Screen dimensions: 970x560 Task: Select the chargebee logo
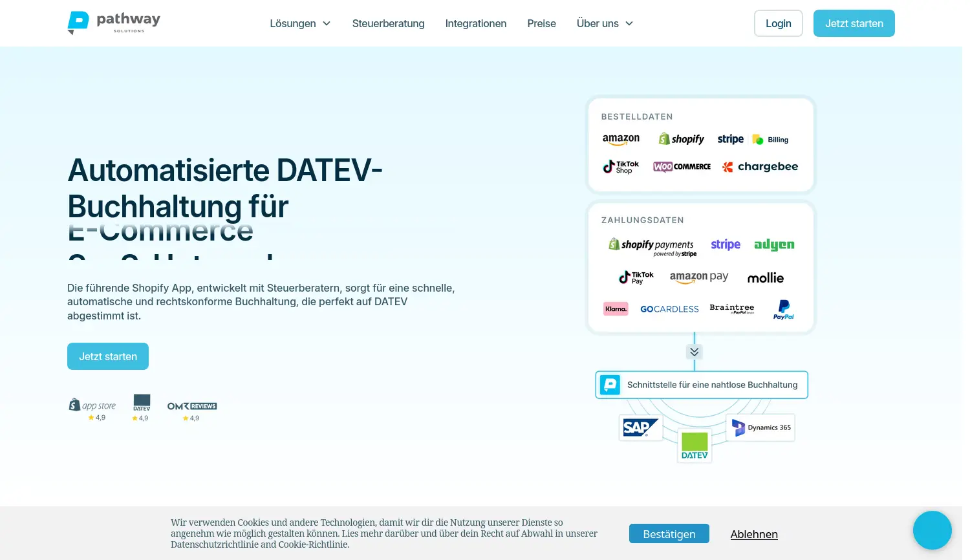tap(760, 166)
